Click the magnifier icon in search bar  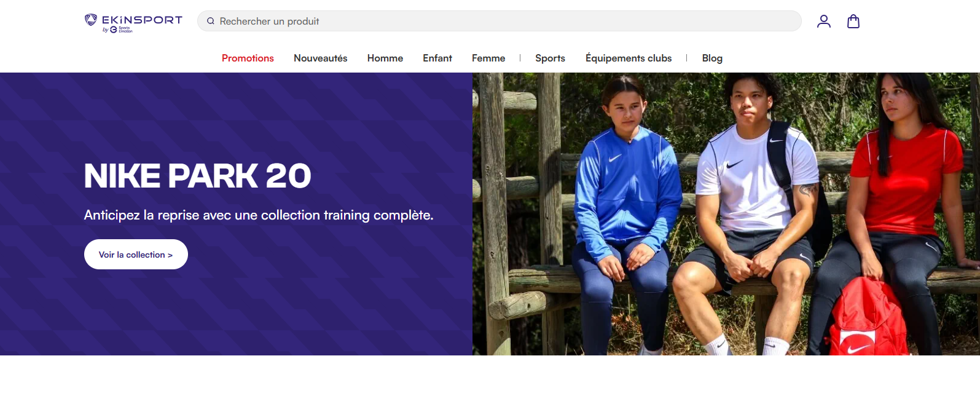[211, 21]
